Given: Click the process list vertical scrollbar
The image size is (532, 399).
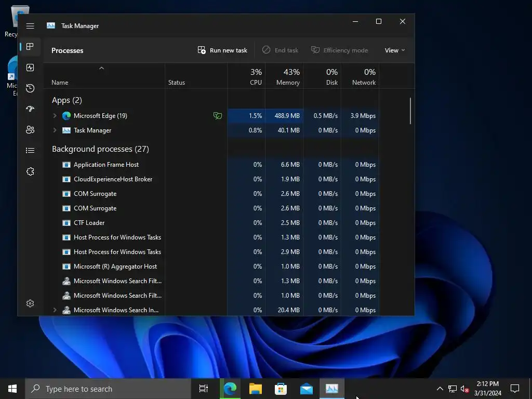Looking at the screenshot, I should 410,111.
